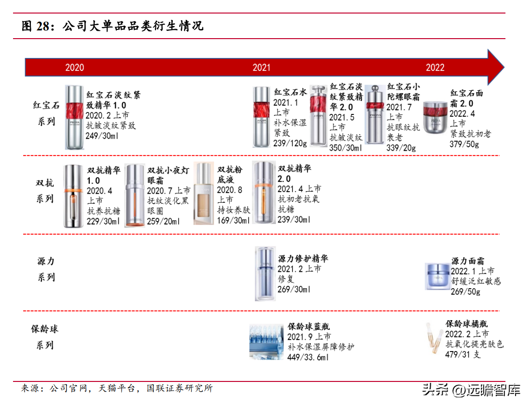532x408 pixels.
Task: Click the product name 源力修护精华
Action: point(303,259)
